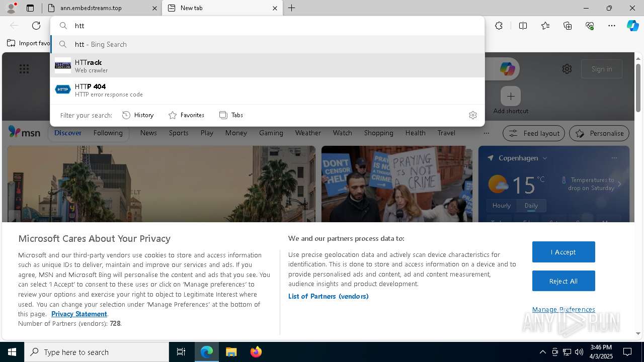The width and height of the screenshot is (644, 362).
Task: Click the taskbar search box
Action: coord(97,352)
